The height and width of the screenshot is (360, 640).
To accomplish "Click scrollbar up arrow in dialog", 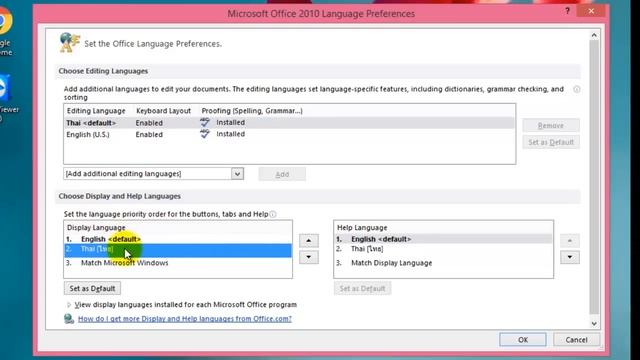I will [594, 36].
